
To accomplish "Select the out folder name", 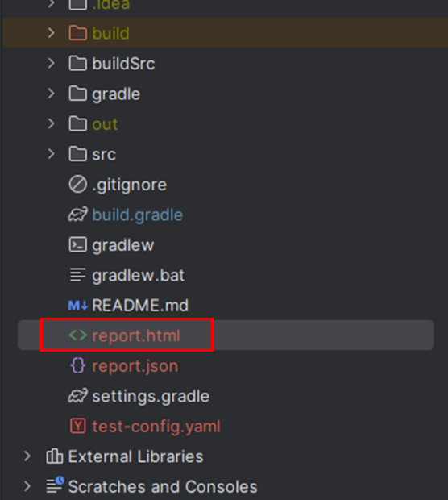I will (105, 124).
